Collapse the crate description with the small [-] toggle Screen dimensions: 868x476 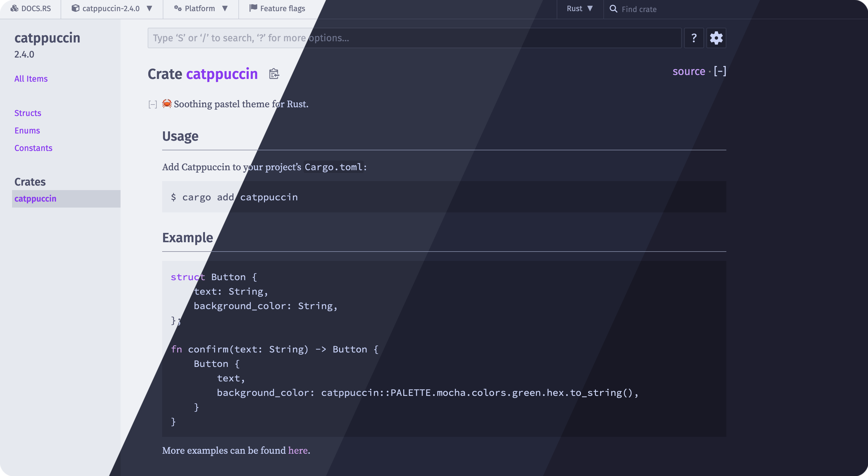153,105
